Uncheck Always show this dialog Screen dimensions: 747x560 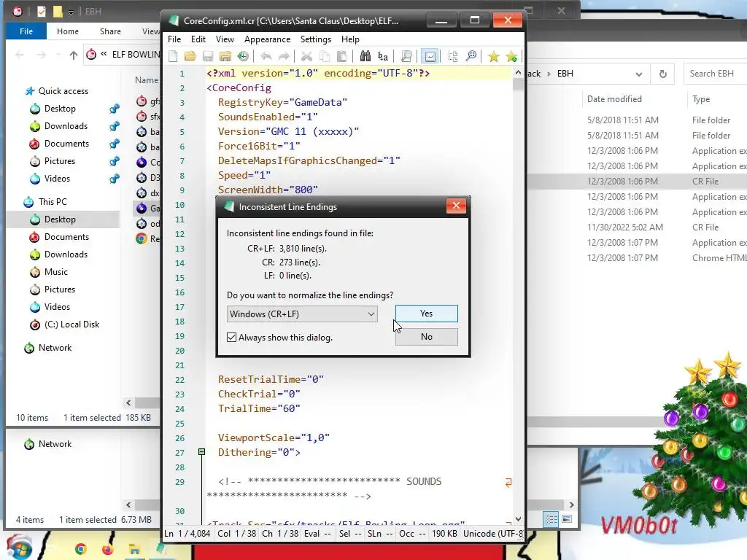231,337
